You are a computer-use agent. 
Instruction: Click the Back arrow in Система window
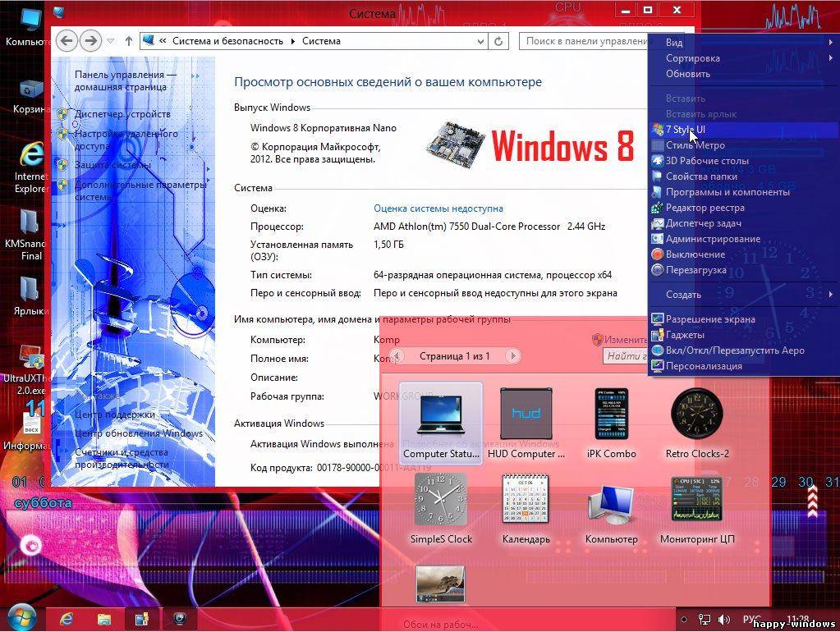[x=67, y=41]
